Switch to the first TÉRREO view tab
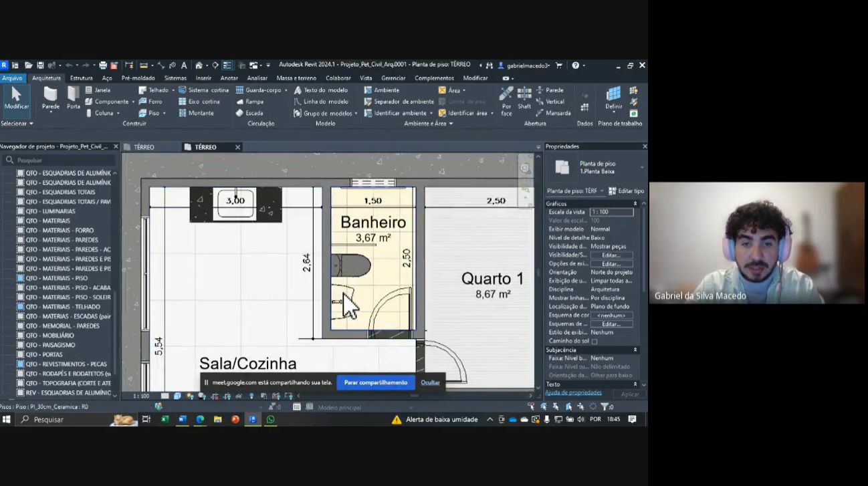This screenshot has width=868, height=486. pos(144,147)
